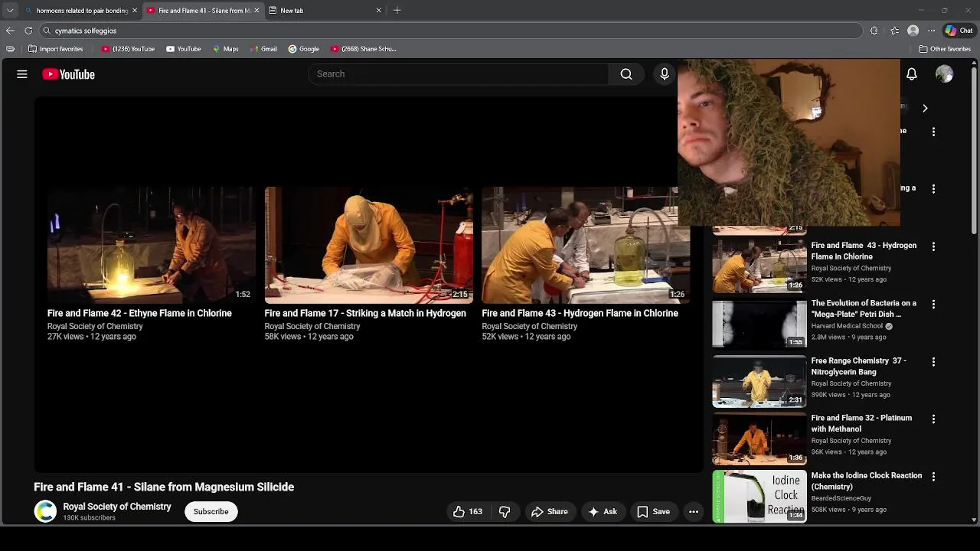The height and width of the screenshot is (551, 980).
Task: Reload the current page
Action: point(28,31)
